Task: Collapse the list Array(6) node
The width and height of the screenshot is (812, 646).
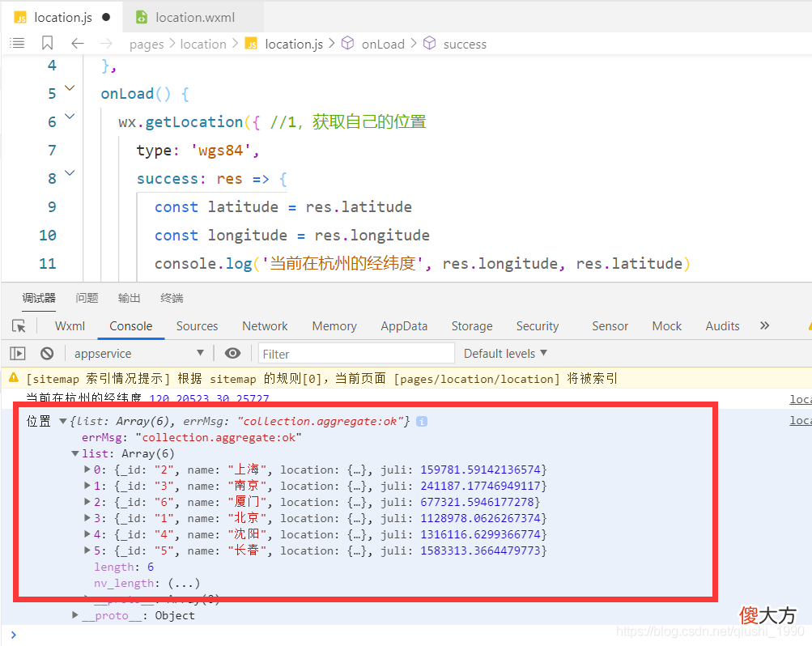Action: tap(75, 453)
